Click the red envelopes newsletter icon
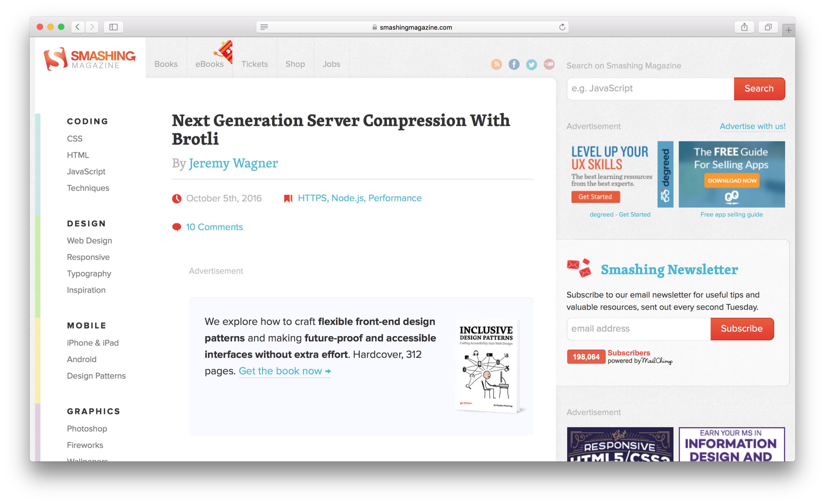The height and width of the screenshot is (504, 825). 579,268
